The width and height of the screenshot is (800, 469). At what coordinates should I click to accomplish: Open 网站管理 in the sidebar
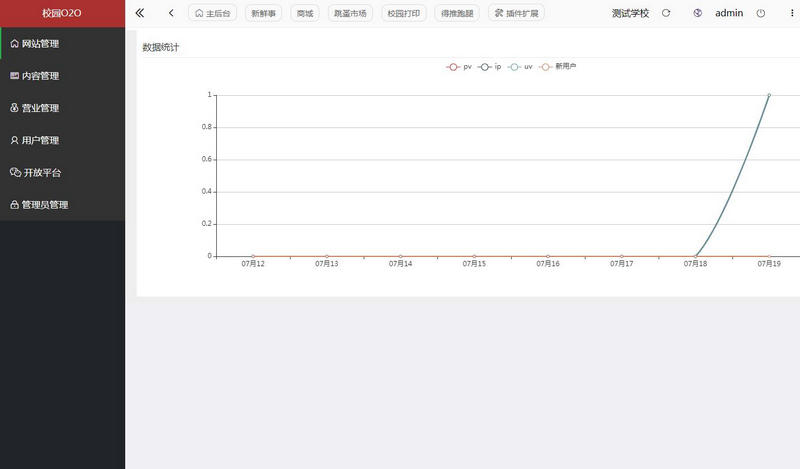point(62,43)
